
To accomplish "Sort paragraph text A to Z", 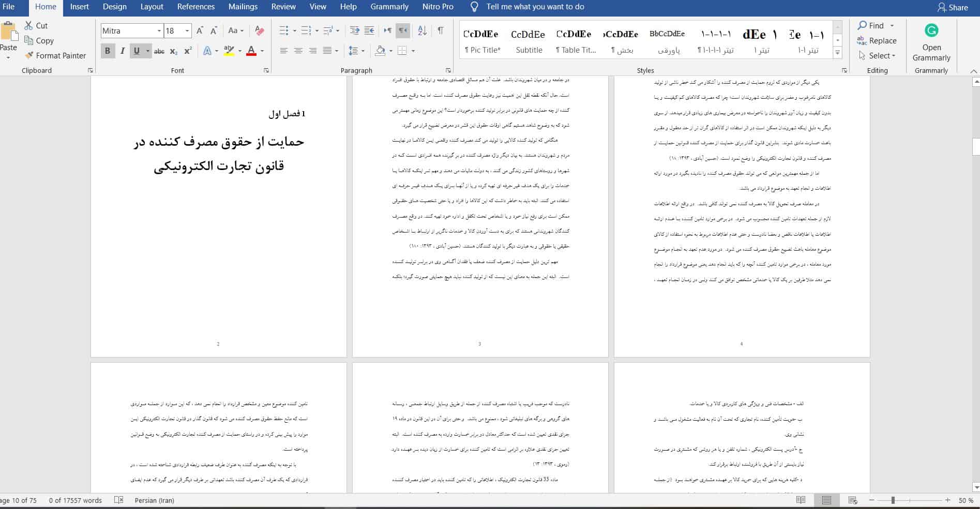I will [422, 30].
